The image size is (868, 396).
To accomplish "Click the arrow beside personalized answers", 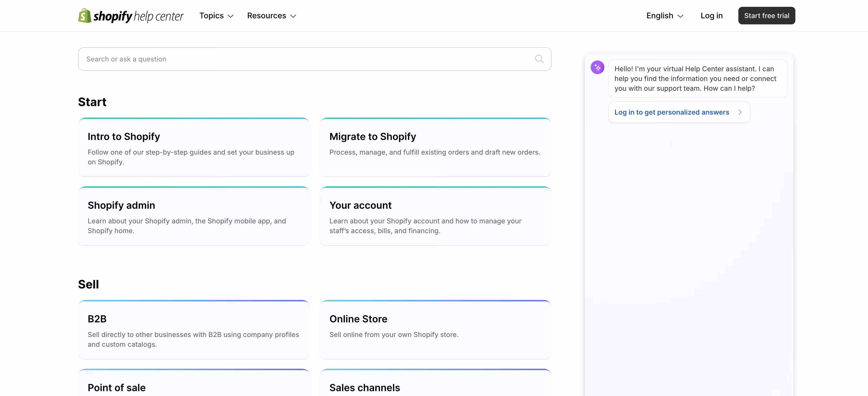I will coord(740,112).
